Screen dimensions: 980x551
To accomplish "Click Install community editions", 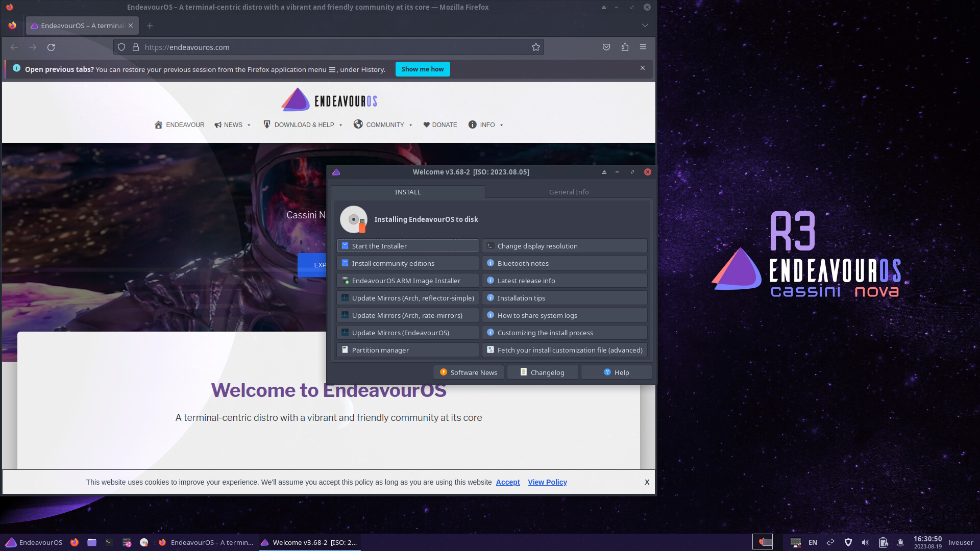I will pos(408,263).
